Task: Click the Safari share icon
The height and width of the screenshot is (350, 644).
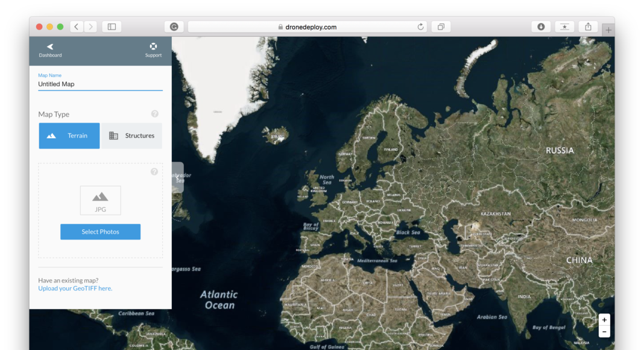Action: [588, 27]
